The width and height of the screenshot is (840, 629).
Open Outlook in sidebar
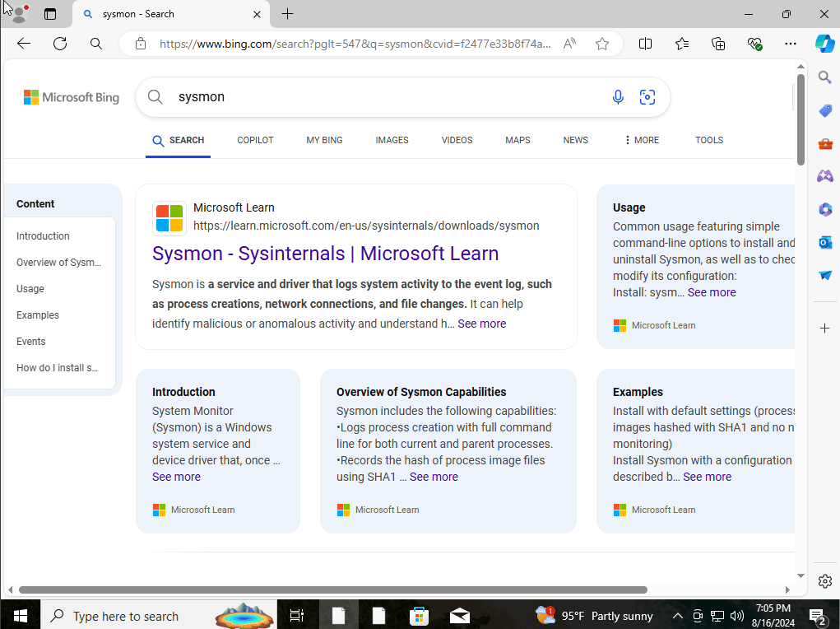(x=825, y=242)
